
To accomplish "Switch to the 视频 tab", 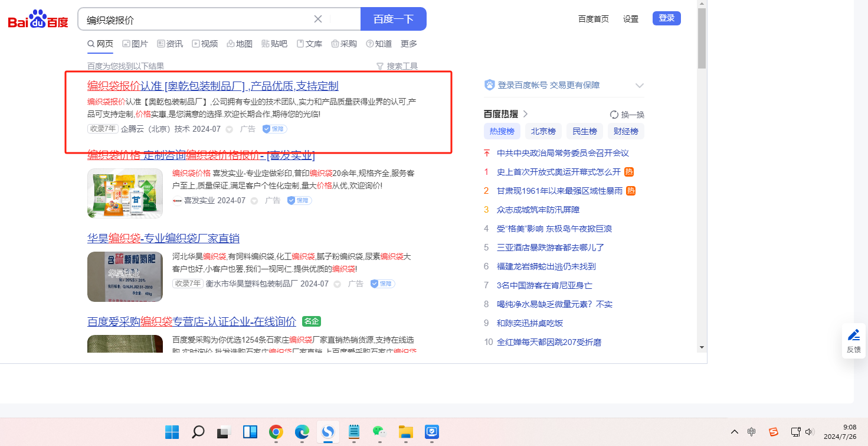I will click(205, 44).
